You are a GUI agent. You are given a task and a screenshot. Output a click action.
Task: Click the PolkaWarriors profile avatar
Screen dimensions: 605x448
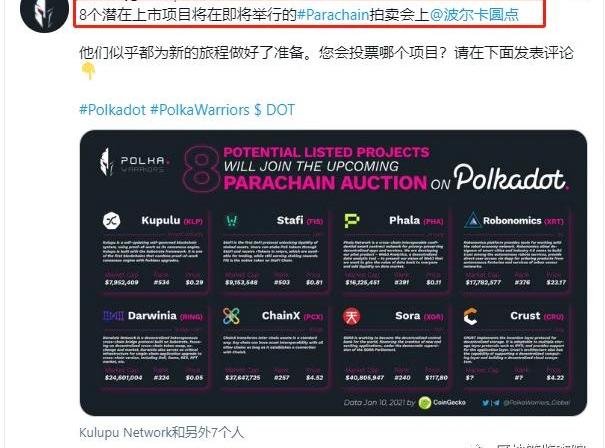coord(44,12)
